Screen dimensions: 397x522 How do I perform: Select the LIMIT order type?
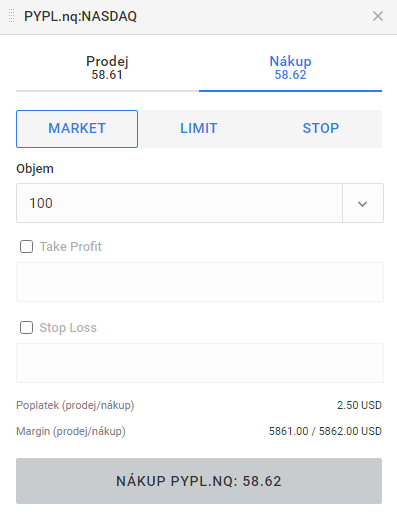tap(199, 129)
